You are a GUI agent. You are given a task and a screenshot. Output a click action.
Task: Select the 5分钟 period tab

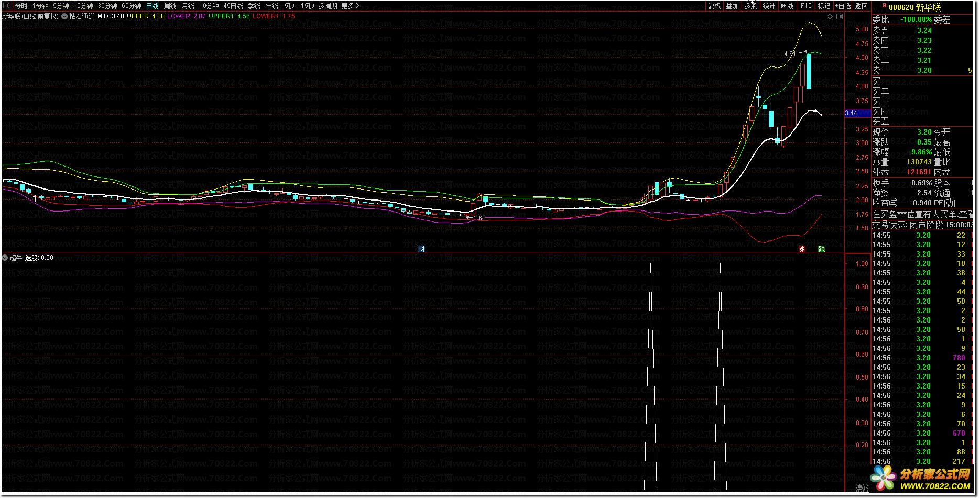click(x=61, y=6)
